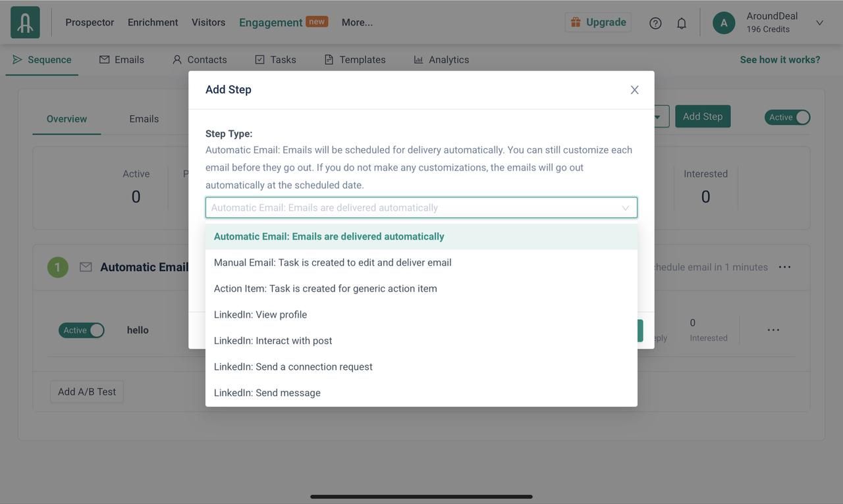Open step 1 three-dots menu
This screenshot has height=504, width=843.
tap(784, 267)
